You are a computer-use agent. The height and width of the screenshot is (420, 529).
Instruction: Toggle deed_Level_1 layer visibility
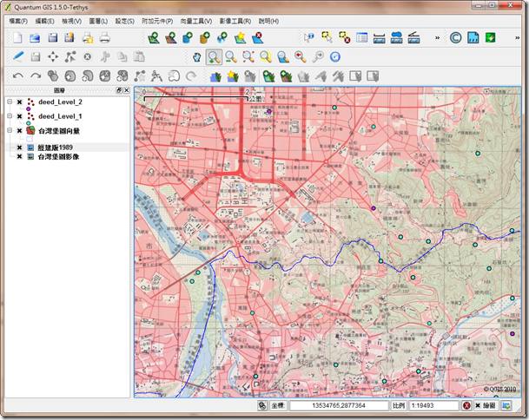coord(20,116)
